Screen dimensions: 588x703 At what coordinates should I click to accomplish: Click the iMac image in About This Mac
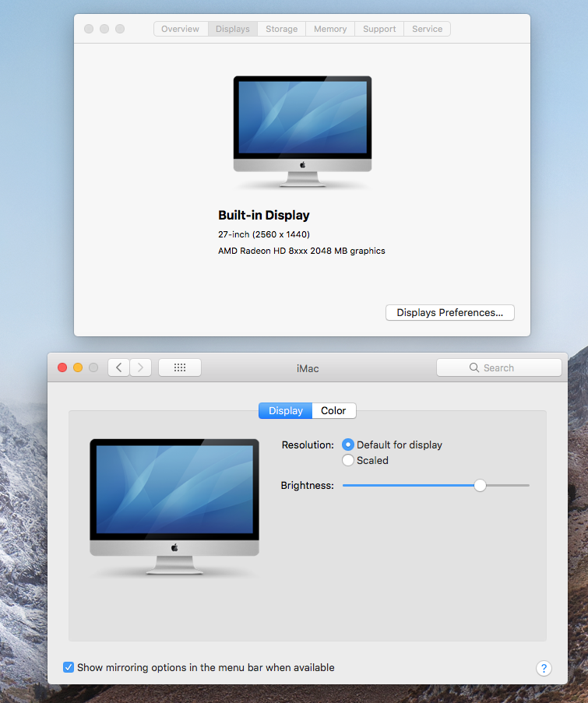click(302, 132)
